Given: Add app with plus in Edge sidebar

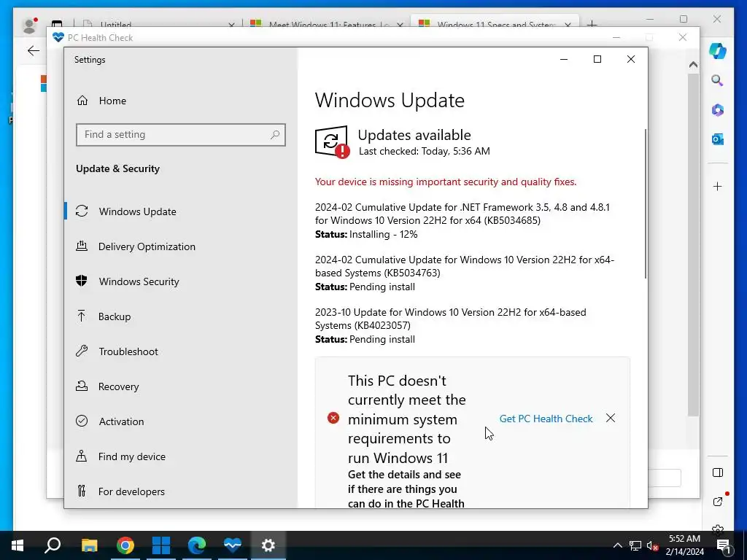Looking at the screenshot, I should pos(718,186).
